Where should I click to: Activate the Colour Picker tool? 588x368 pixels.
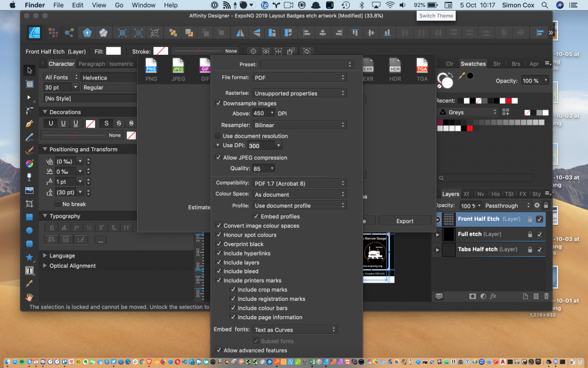click(x=30, y=283)
